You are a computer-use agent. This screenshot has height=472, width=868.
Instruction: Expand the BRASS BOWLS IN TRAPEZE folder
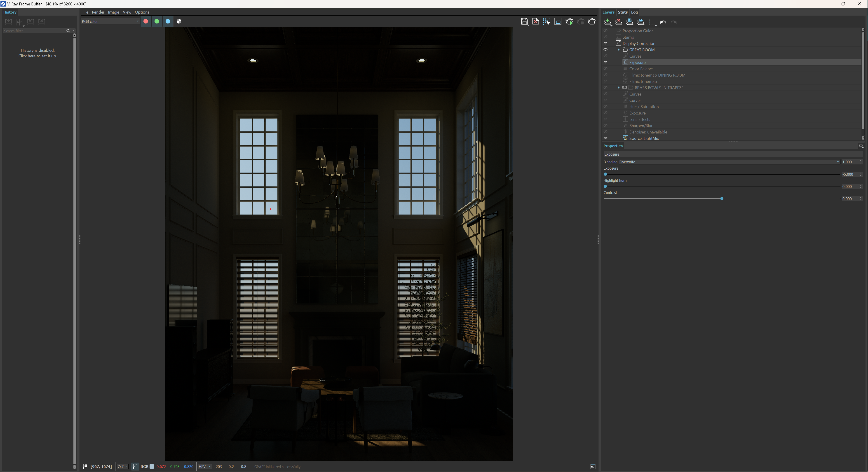(x=618, y=88)
